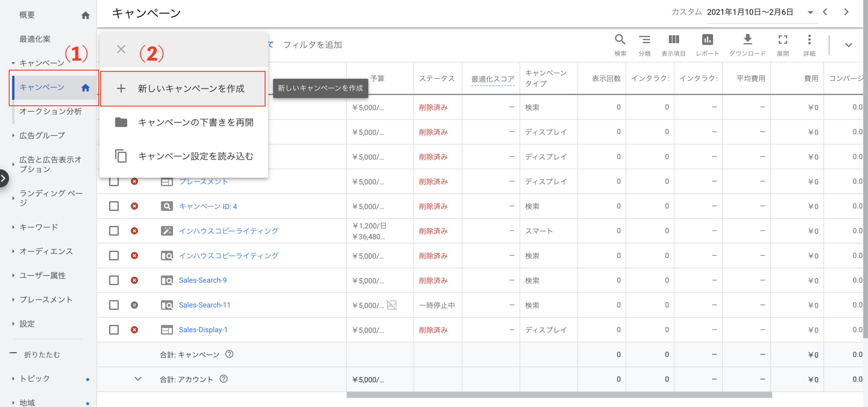The height and width of the screenshot is (407, 868).
Task: Open the 詳細 three-dot menu
Action: 809,40
